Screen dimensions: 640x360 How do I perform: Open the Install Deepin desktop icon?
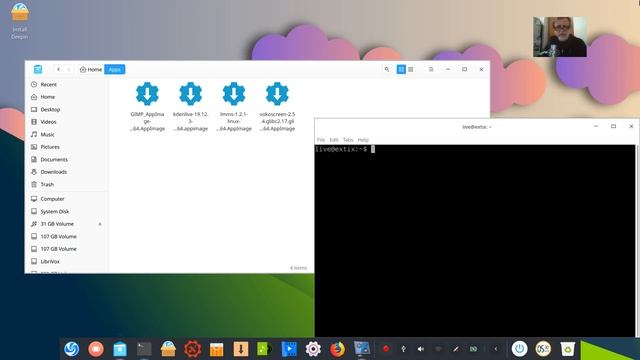[x=20, y=20]
